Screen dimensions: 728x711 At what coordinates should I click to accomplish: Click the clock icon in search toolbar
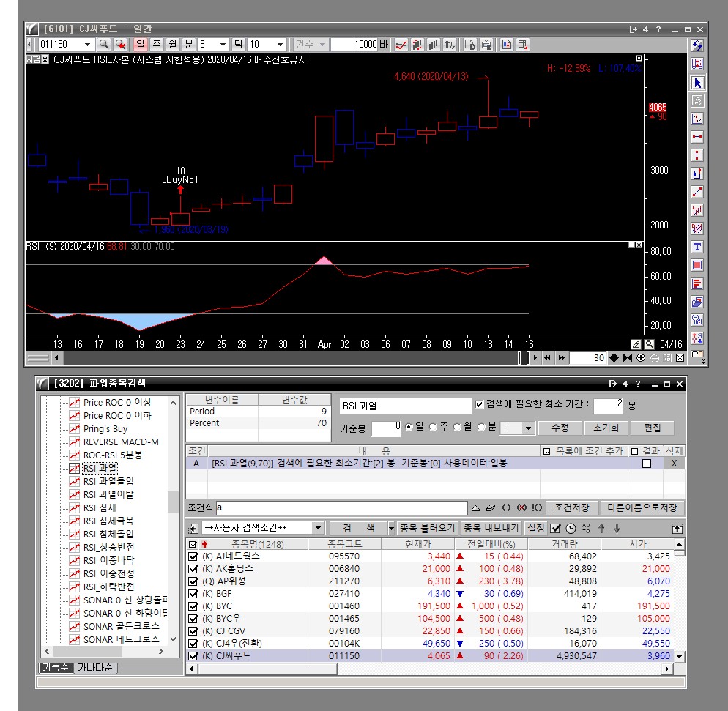tap(571, 528)
